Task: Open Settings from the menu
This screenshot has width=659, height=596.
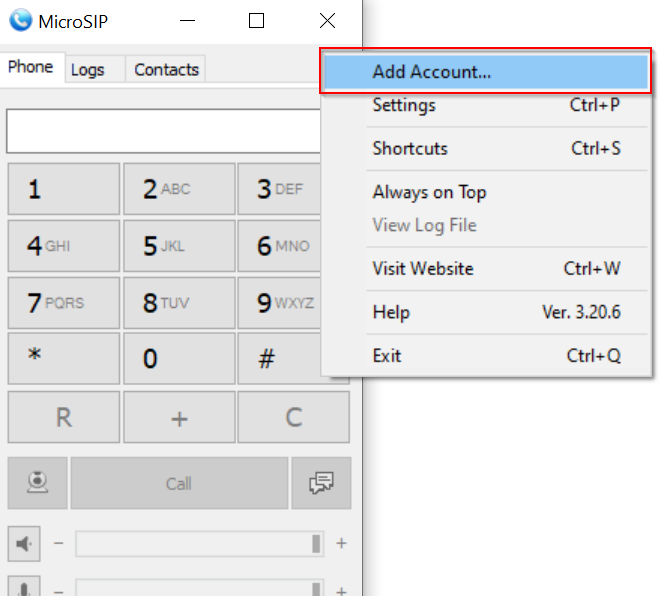Action: tap(485, 105)
